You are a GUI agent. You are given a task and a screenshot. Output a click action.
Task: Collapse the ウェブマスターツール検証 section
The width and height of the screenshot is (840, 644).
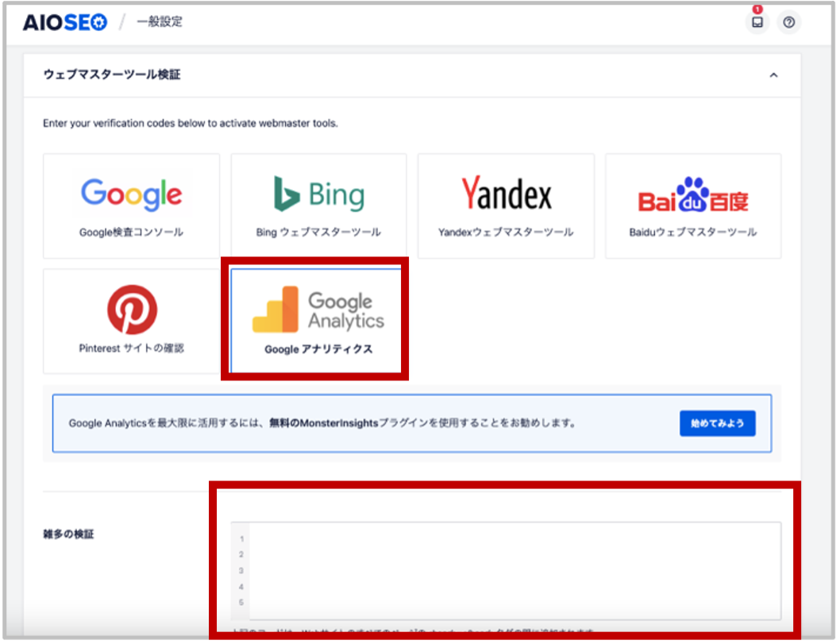click(x=773, y=75)
